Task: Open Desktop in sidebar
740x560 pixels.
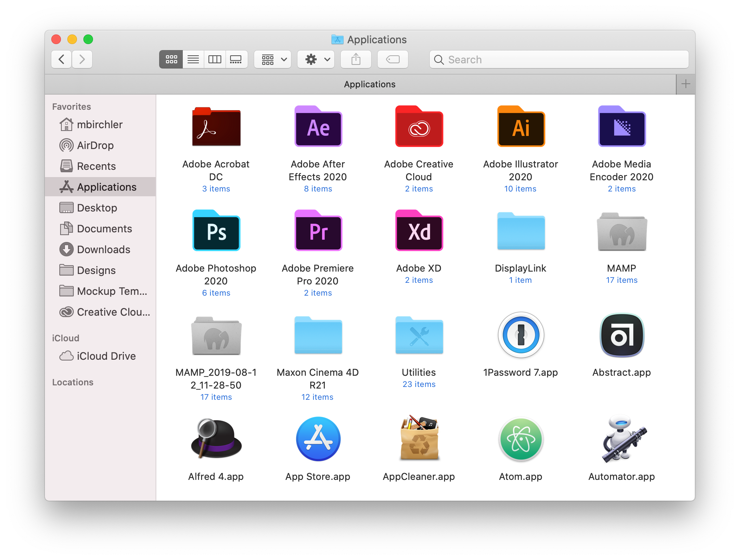Action: (100, 208)
